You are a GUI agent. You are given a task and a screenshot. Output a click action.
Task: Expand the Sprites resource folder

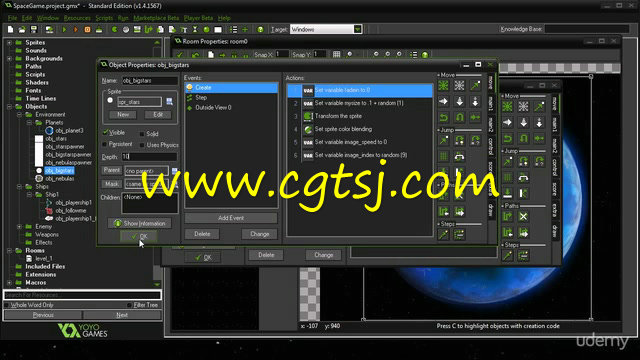[9, 42]
